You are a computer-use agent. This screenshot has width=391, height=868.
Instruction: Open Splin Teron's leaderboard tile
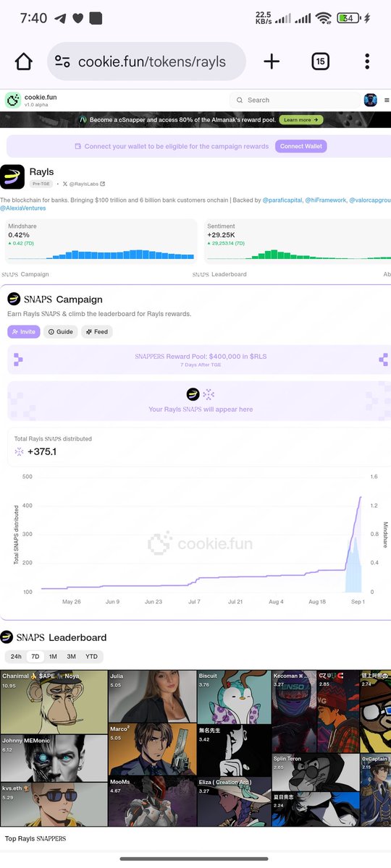point(316,772)
